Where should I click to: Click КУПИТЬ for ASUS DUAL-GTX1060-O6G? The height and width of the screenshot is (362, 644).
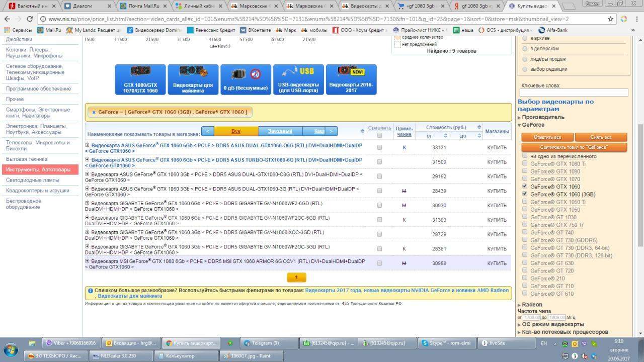click(497, 148)
